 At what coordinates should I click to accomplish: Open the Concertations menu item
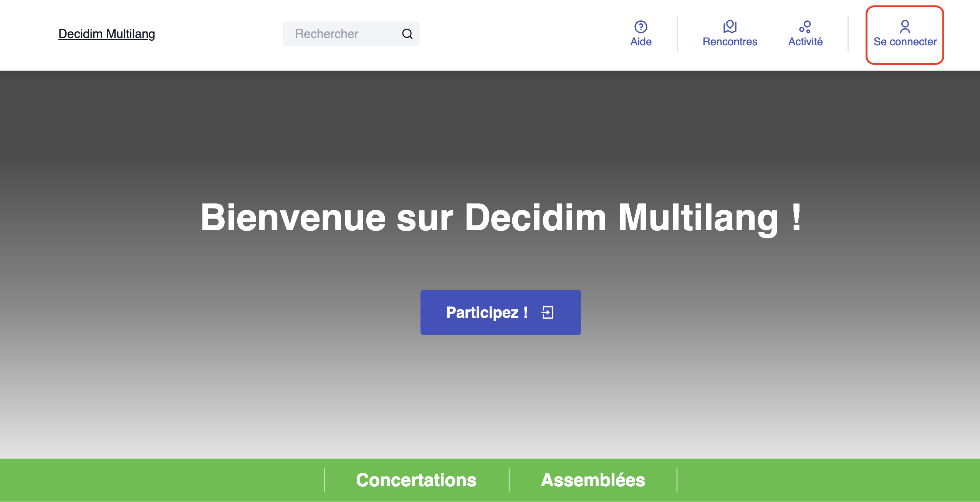(416, 480)
